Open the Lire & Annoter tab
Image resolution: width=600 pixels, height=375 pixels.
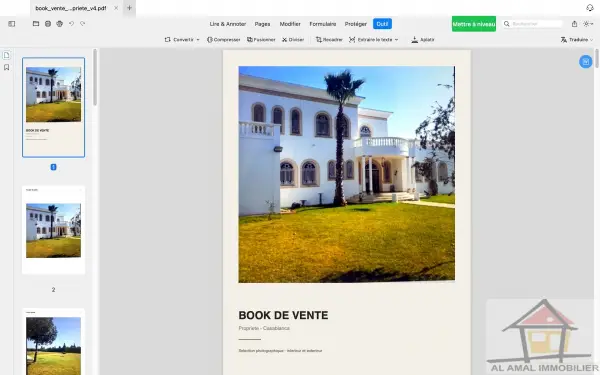(228, 24)
